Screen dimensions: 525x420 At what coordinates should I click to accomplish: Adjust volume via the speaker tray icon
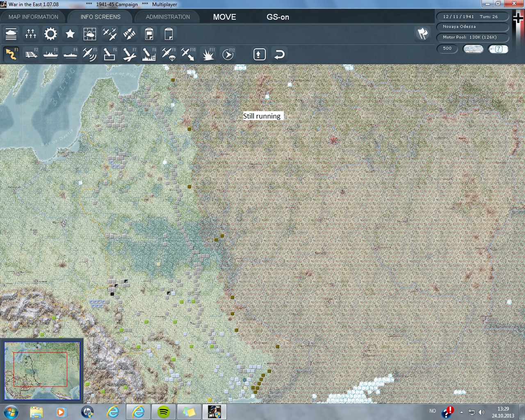[x=481, y=412]
